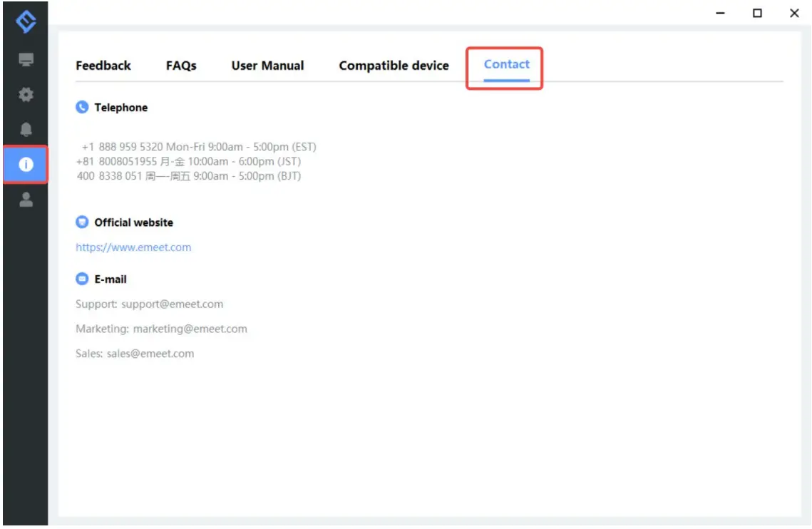Open the User Manual tab
The width and height of the screenshot is (812, 529).
pos(268,66)
